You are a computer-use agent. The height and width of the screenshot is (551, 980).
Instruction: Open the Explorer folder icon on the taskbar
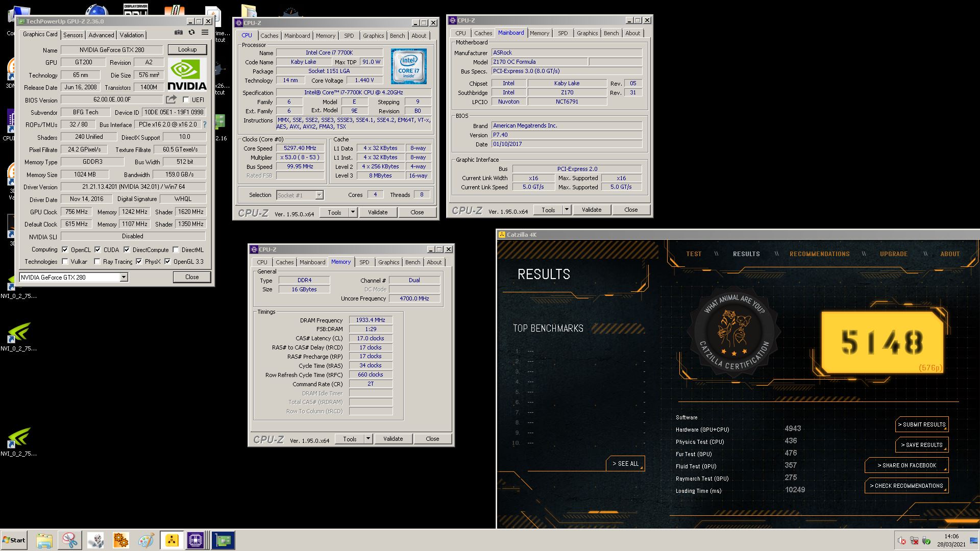pyautogui.click(x=44, y=540)
